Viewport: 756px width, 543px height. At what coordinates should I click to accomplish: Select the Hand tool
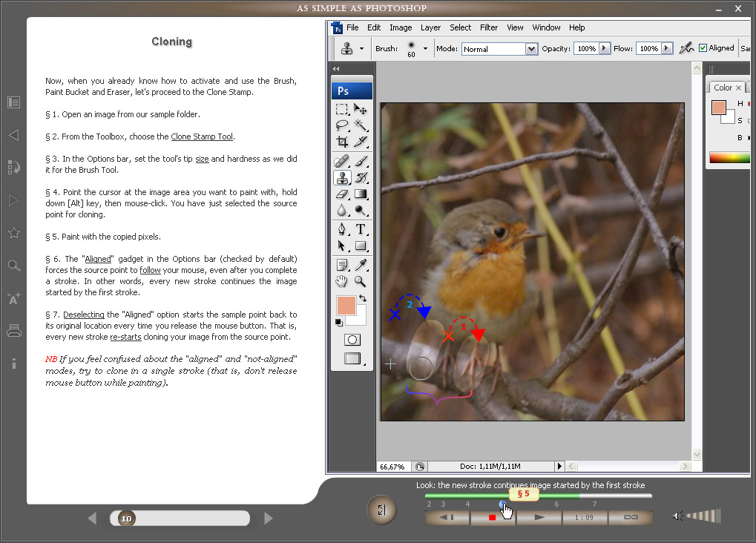342,281
